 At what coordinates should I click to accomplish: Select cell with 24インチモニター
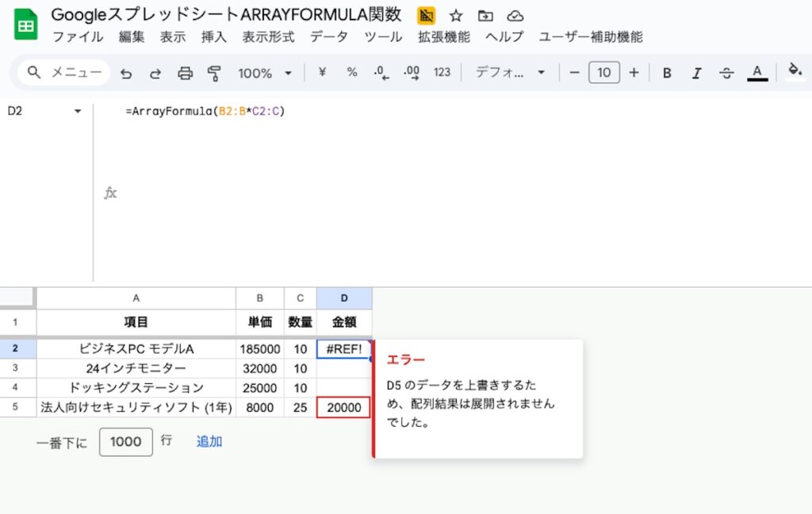pos(136,368)
